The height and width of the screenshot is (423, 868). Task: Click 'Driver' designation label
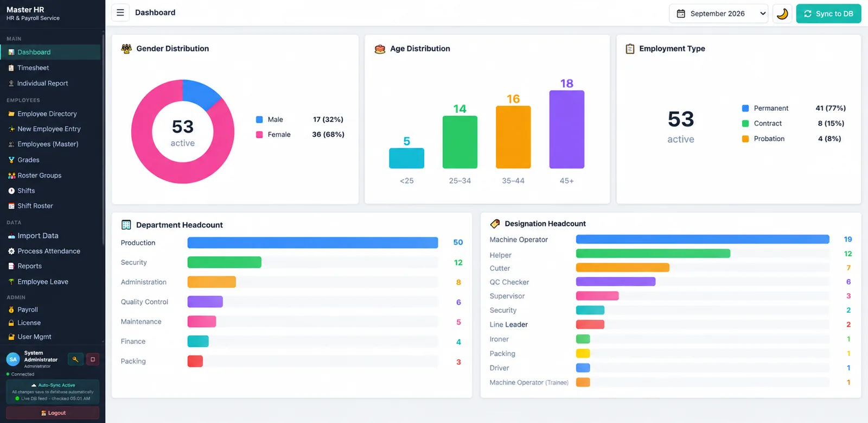pos(499,368)
